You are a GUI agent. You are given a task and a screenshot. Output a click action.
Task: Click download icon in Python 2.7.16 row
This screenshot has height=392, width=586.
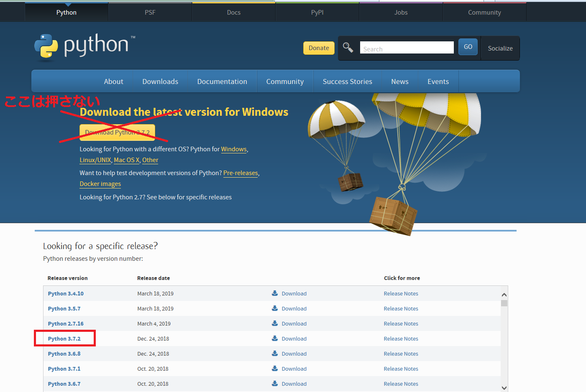coord(275,323)
